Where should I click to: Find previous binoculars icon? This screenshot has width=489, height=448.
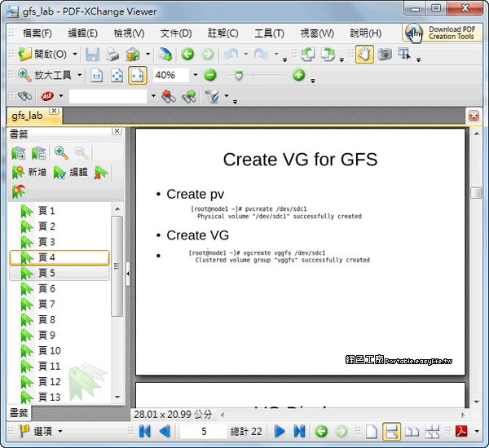pyautogui.click(x=169, y=96)
